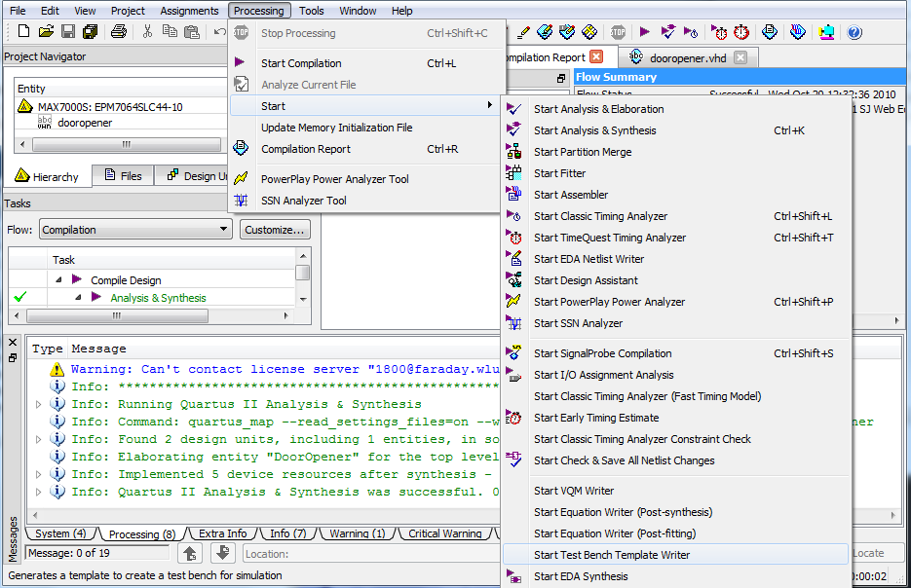Click the Help question mark icon
Image resolution: width=911 pixels, height=588 pixels.
pyautogui.click(x=854, y=32)
